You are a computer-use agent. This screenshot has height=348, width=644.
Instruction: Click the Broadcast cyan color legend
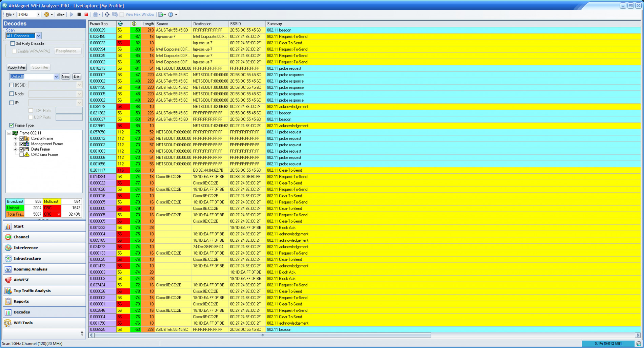click(15, 202)
